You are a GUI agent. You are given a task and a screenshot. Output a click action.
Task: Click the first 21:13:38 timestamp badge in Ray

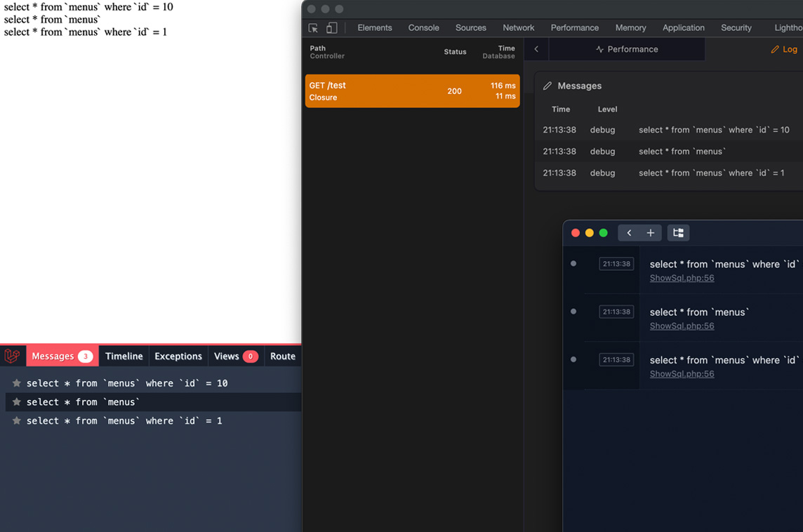[x=616, y=264]
